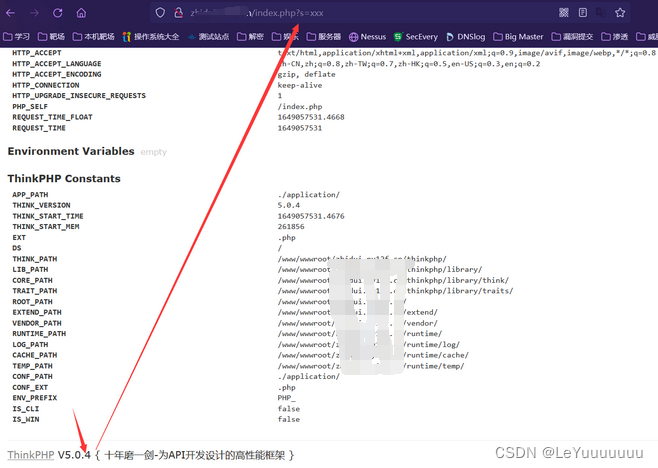Screen dimensions: 658x468
Task: Open the insecure connection lock icon
Action: [179, 13]
